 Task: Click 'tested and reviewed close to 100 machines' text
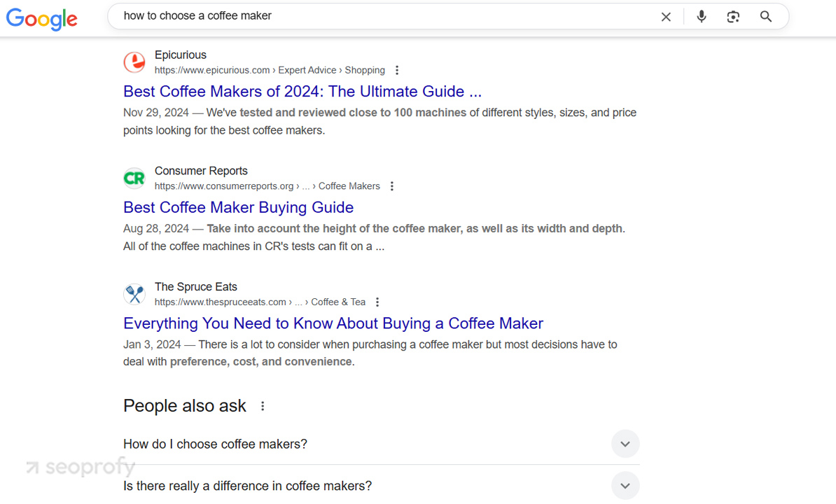point(353,113)
